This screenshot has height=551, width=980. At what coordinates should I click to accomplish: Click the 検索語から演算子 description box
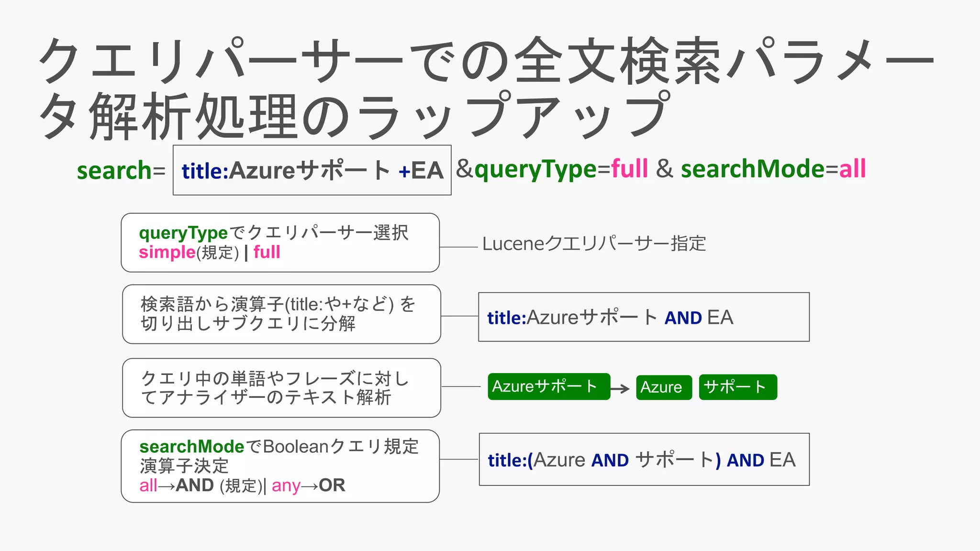281,314
